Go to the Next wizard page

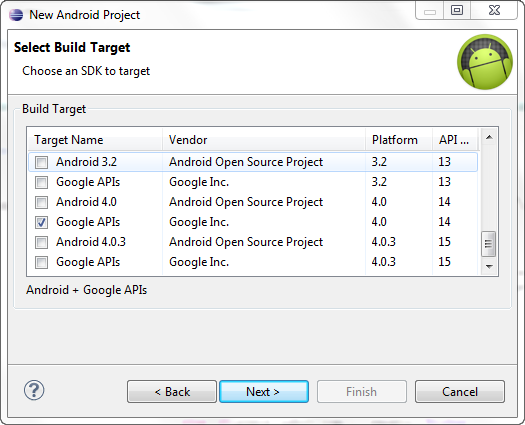[x=264, y=392]
